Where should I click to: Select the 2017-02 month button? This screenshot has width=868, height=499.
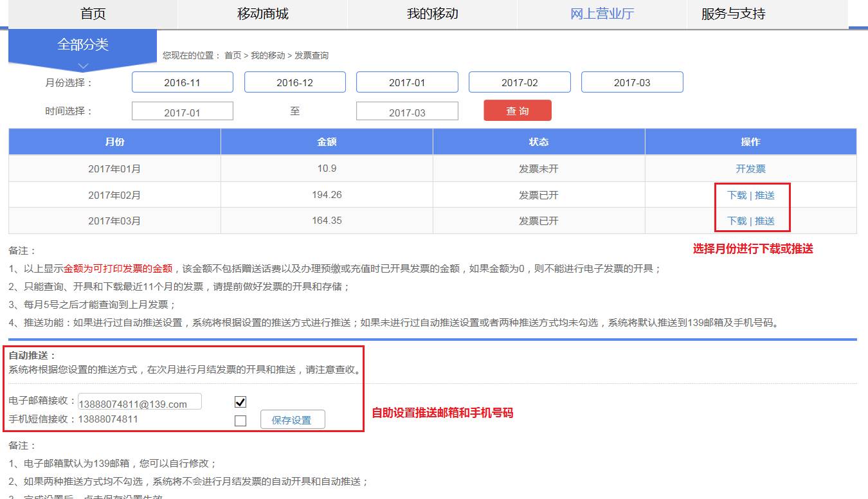pos(520,82)
